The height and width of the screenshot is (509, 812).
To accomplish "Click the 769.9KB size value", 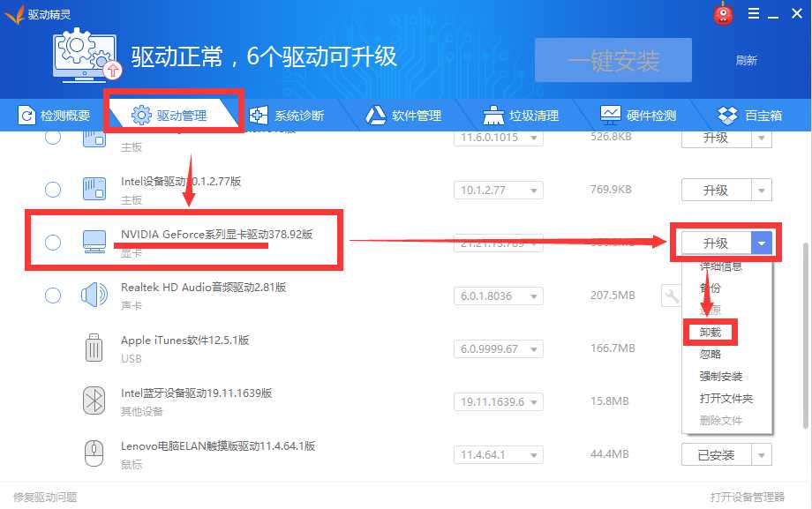I will 611,190.
